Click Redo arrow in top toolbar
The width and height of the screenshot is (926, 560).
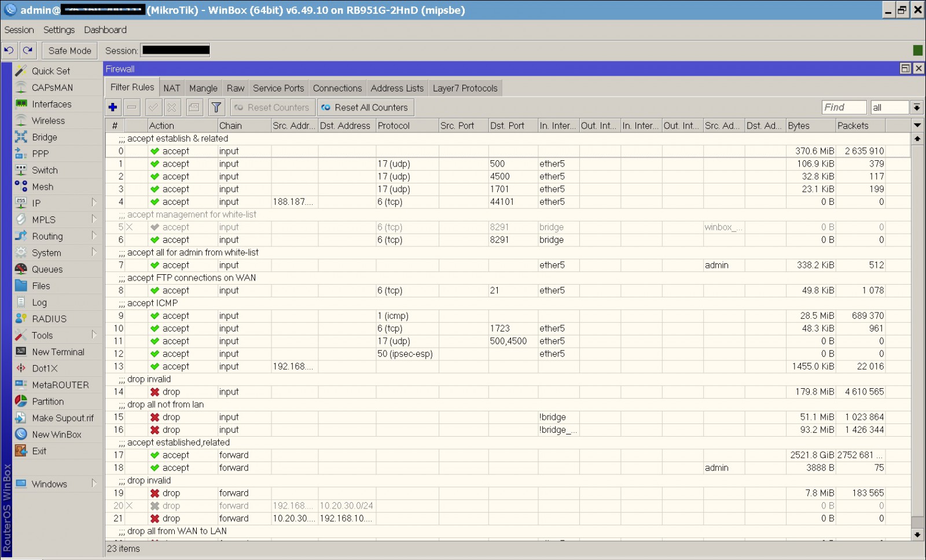(28, 50)
